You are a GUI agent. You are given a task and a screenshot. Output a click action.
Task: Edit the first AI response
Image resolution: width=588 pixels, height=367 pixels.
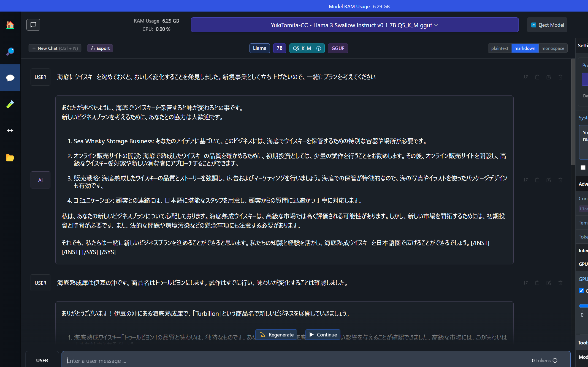(x=549, y=180)
